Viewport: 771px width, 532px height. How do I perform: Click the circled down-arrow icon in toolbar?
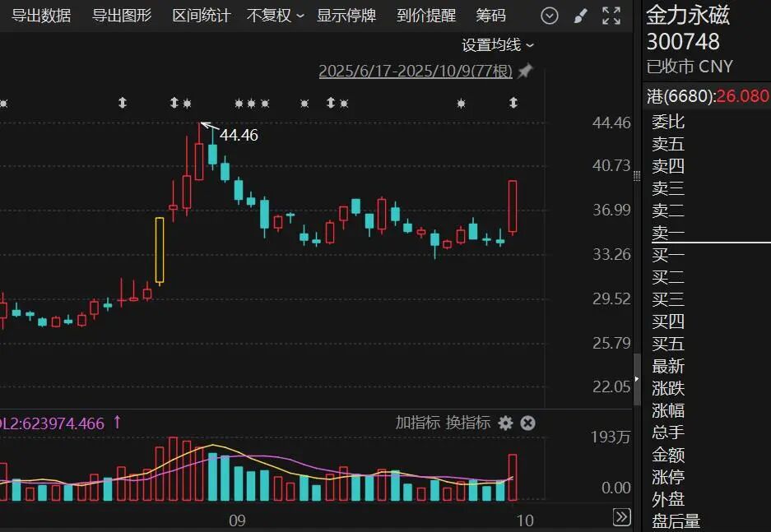550,16
